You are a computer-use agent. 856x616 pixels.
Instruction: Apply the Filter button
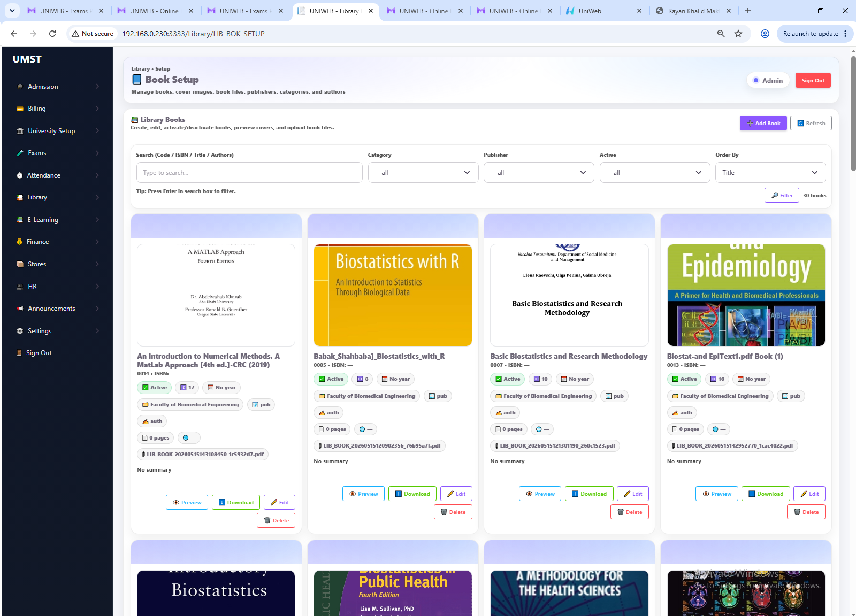point(782,195)
